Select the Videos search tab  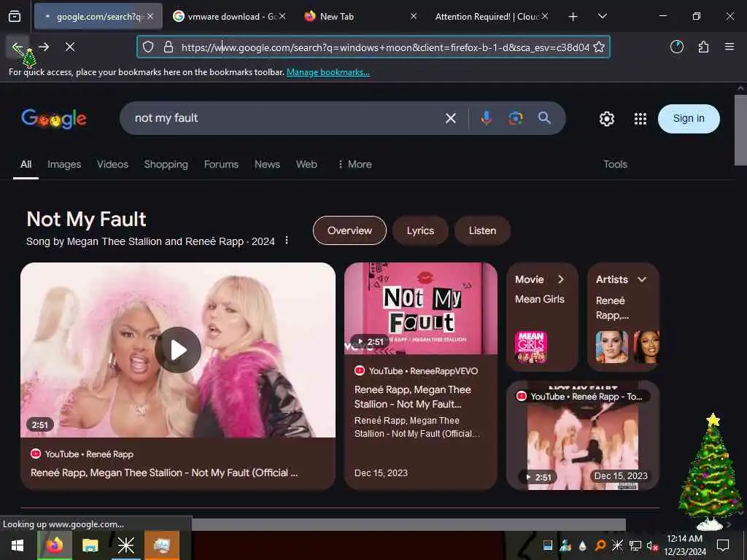pos(112,164)
